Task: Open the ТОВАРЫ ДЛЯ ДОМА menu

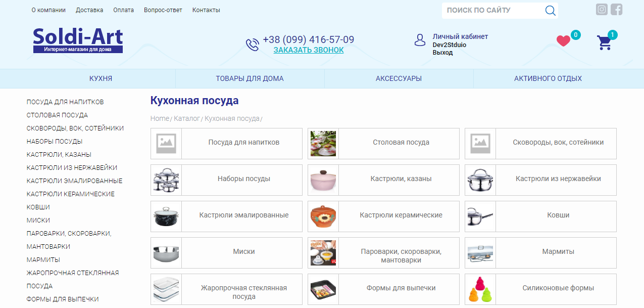Action: (250, 78)
